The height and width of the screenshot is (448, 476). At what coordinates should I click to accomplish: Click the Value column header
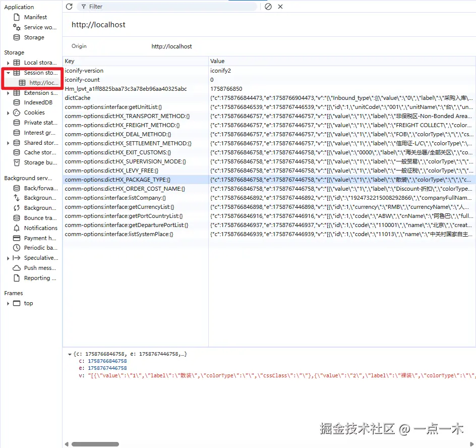tap(342, 61)
